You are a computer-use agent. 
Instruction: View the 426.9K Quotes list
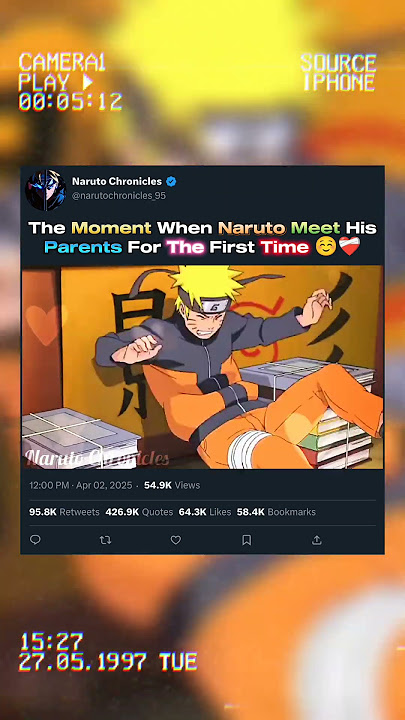coord(139,512)
